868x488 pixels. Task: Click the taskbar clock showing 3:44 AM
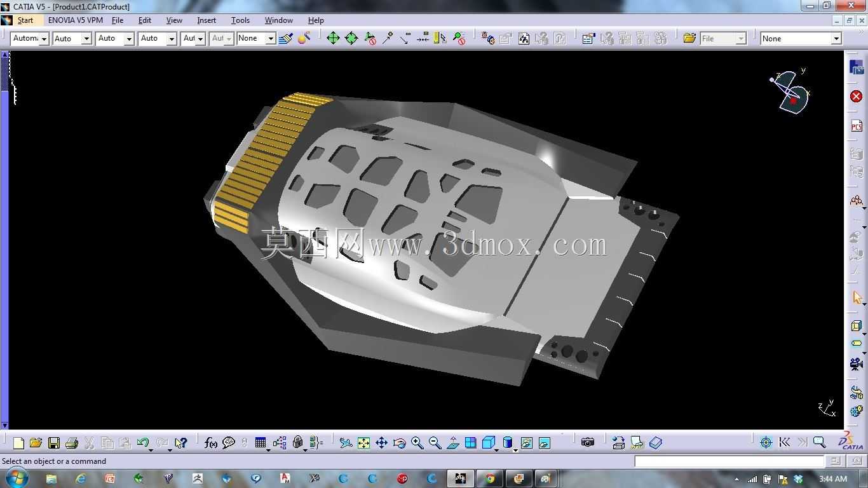[832, 478]
